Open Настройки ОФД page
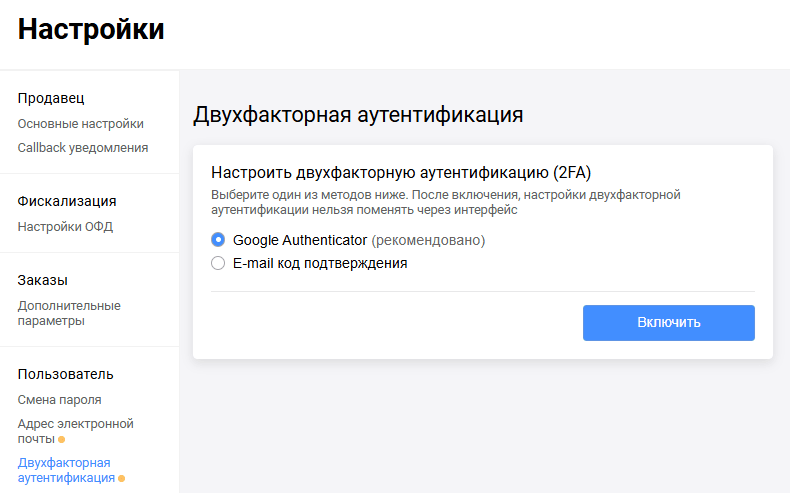The width and height of the screenshot is (790, 493). point(66,227)
